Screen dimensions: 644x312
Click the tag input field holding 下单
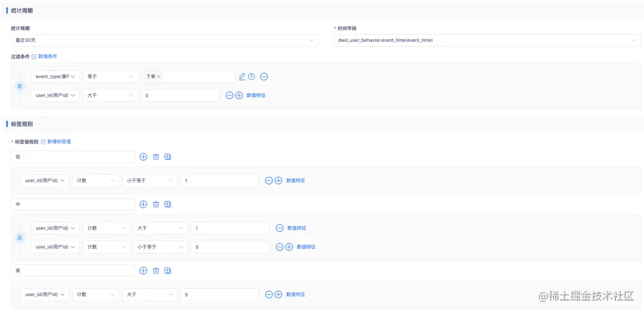188,76
